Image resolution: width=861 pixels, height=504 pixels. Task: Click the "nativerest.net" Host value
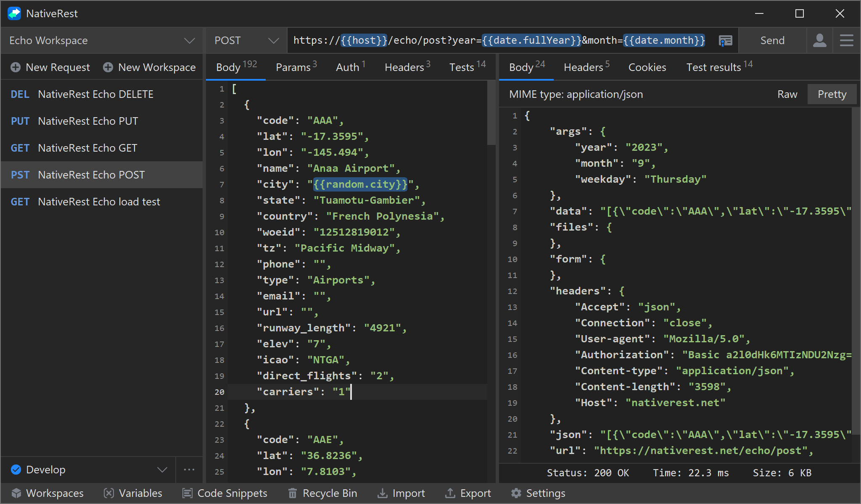[x=675, y=403]
